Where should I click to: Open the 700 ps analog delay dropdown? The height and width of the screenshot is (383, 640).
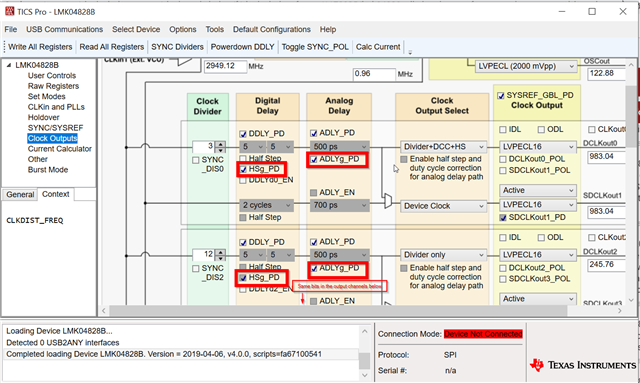click(340, 205)
